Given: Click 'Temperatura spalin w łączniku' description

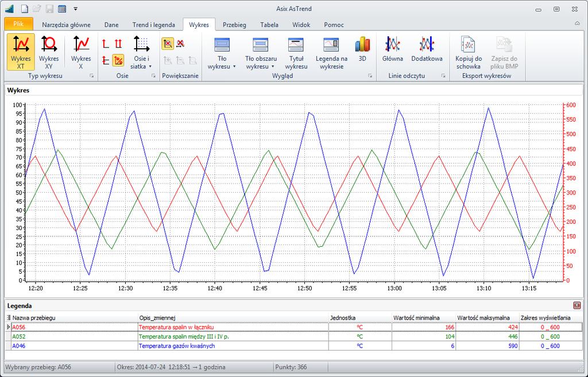Looking at the screenshot, I should 176,327.
